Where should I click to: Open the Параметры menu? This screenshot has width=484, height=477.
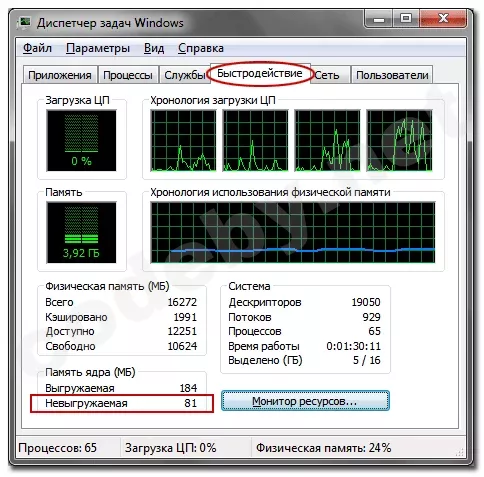tap(98, 48)
